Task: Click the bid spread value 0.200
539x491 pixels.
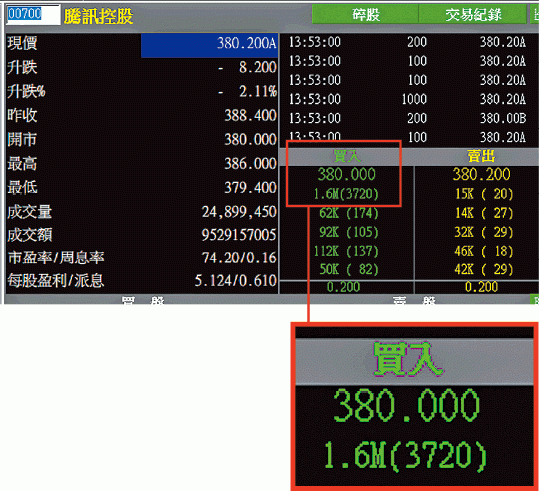Action: (343, 287)
